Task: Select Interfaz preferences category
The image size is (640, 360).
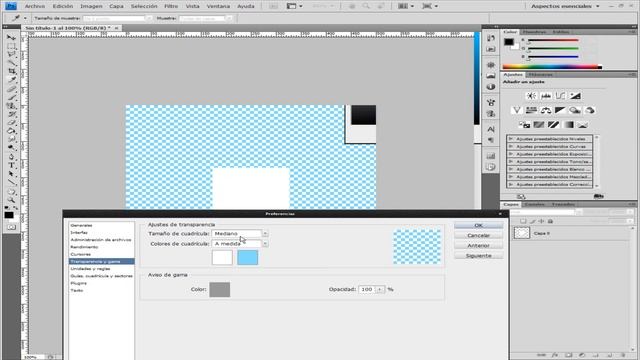Action: tap(79, 233)
